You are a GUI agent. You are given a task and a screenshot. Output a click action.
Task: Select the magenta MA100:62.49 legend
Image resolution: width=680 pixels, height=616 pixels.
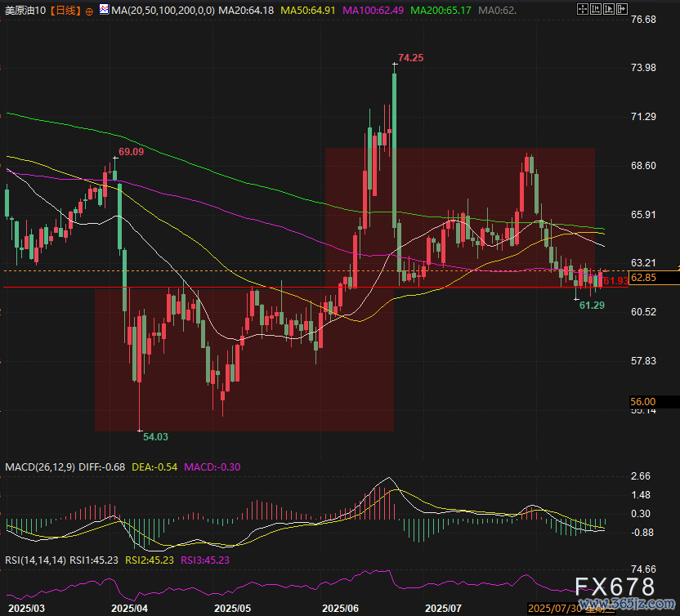point(375,11)
